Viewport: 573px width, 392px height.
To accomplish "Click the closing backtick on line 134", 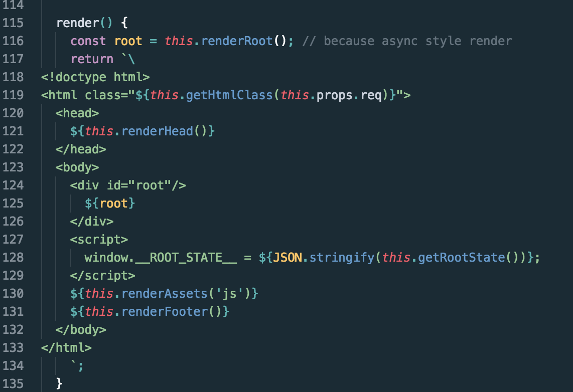I will [x=73, y=363].
